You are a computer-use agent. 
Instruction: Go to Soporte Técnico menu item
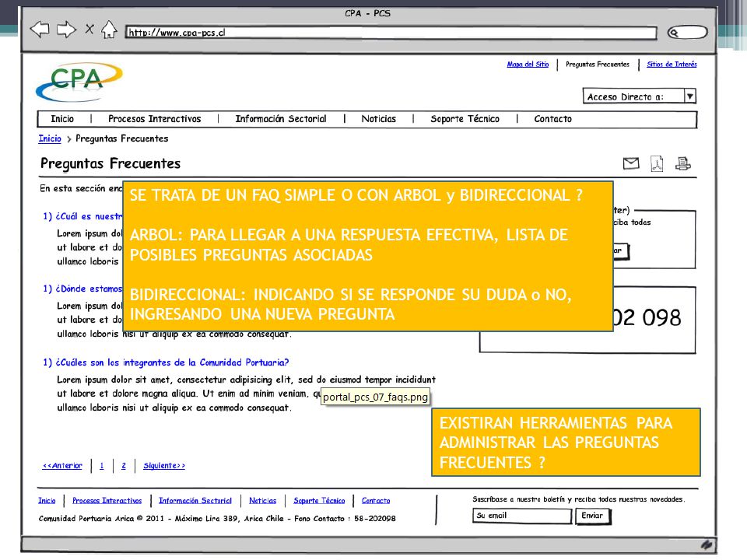click(x=465, y=119)
